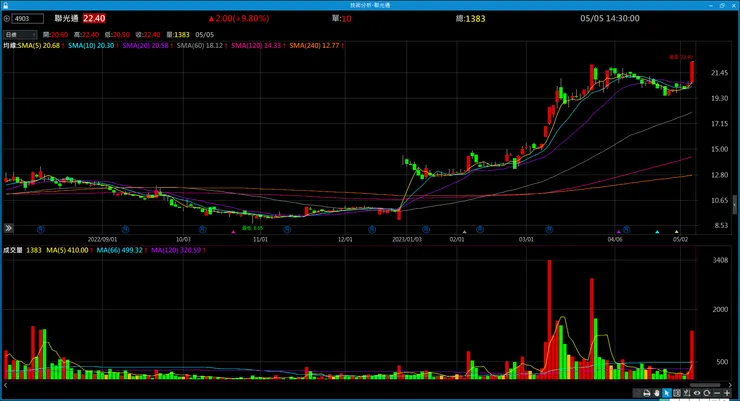Image resolution: width=740 pixels, height=401 pixels.
Task: Click the total volume 總:1383 text
Action: click(471, 19)
